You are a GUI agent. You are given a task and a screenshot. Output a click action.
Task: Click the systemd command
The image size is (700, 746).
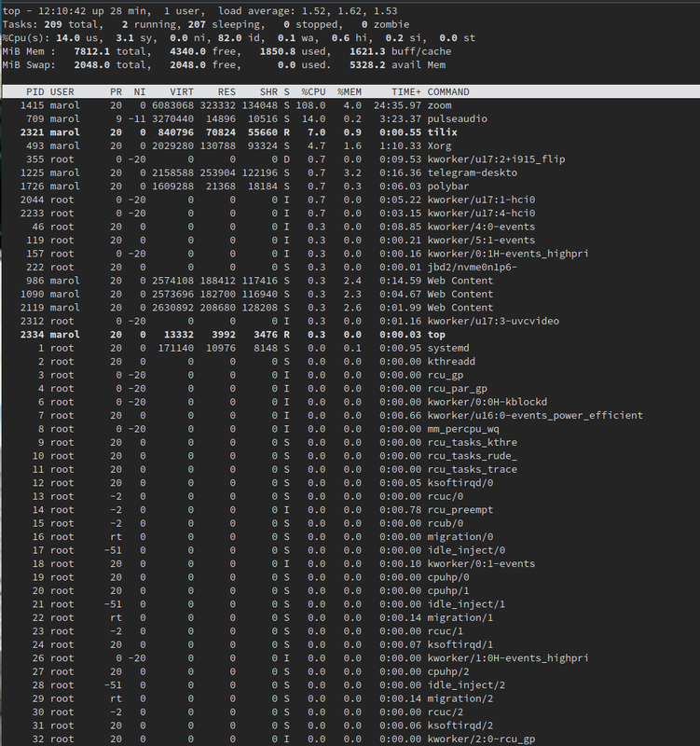tap(448, 348)
